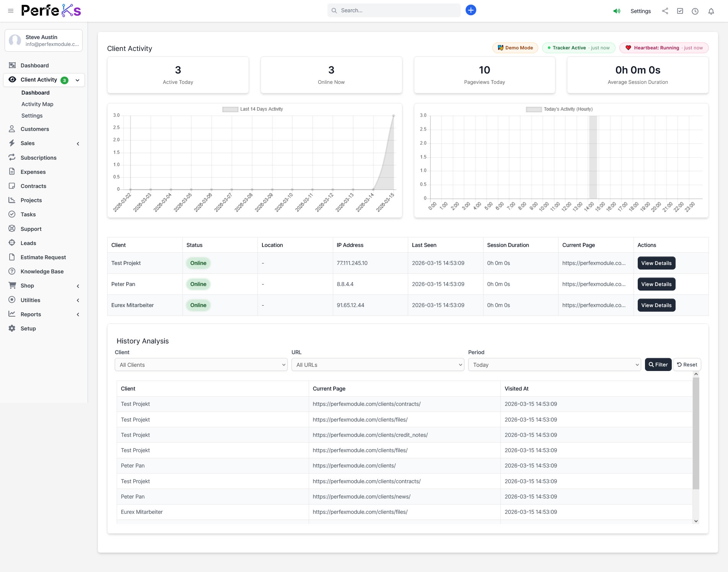Open the share icon in top bar
728x572 pixels.
point(665,11)
